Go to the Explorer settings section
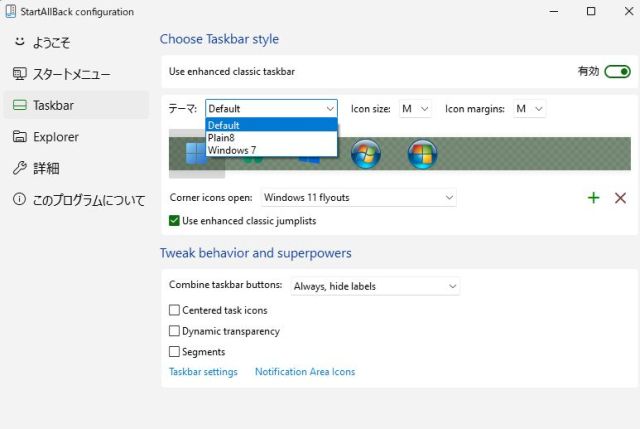The width and height of the screenshot is (640, 429). (x=76, y=137)
